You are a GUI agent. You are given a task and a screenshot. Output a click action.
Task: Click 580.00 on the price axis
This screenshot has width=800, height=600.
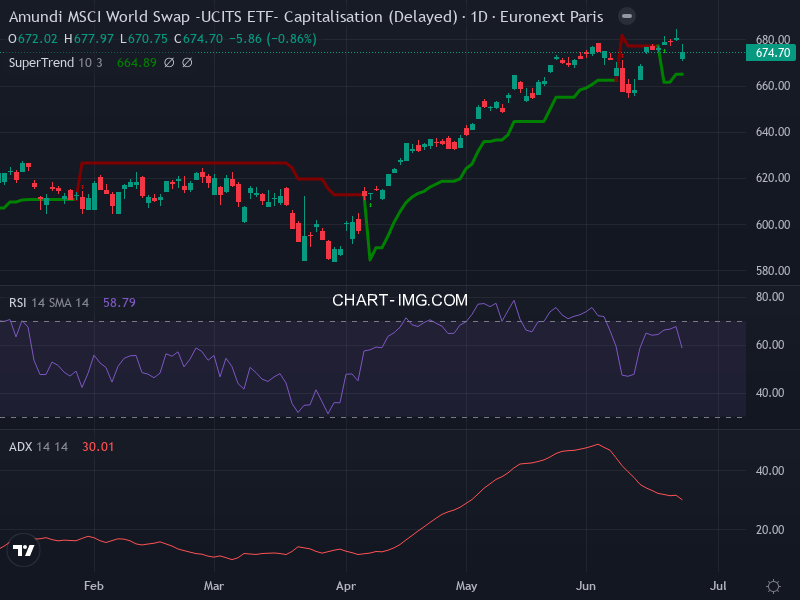pyautogui.click(x=773, y=271)
